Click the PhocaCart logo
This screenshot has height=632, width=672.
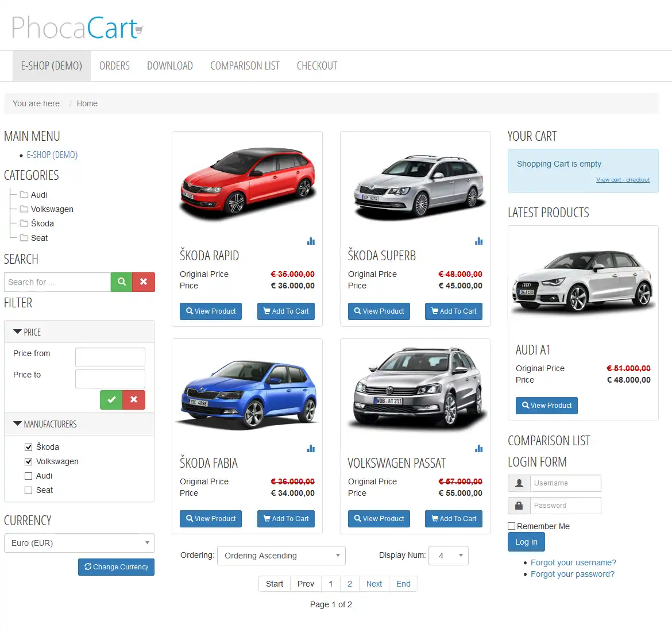(77, 28)
